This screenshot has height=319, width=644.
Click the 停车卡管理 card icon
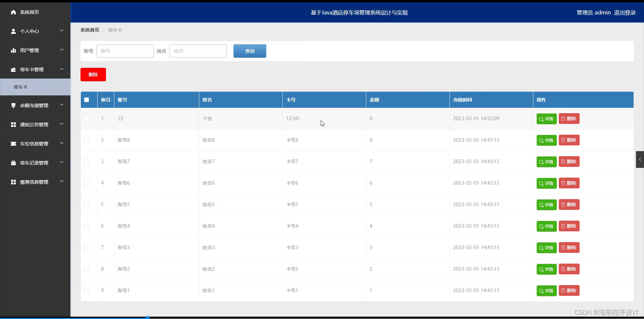[x=13, y=70]
